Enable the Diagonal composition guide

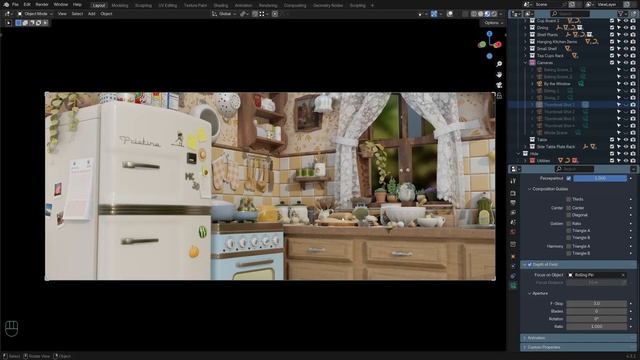pyautogui.click(x=569, y=215)
